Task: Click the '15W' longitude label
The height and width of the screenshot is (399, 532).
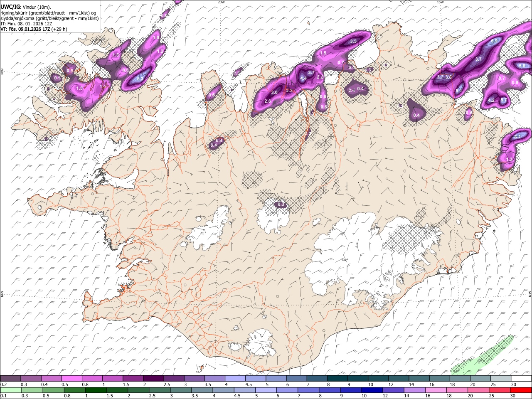Action: (x=440, y=2)
